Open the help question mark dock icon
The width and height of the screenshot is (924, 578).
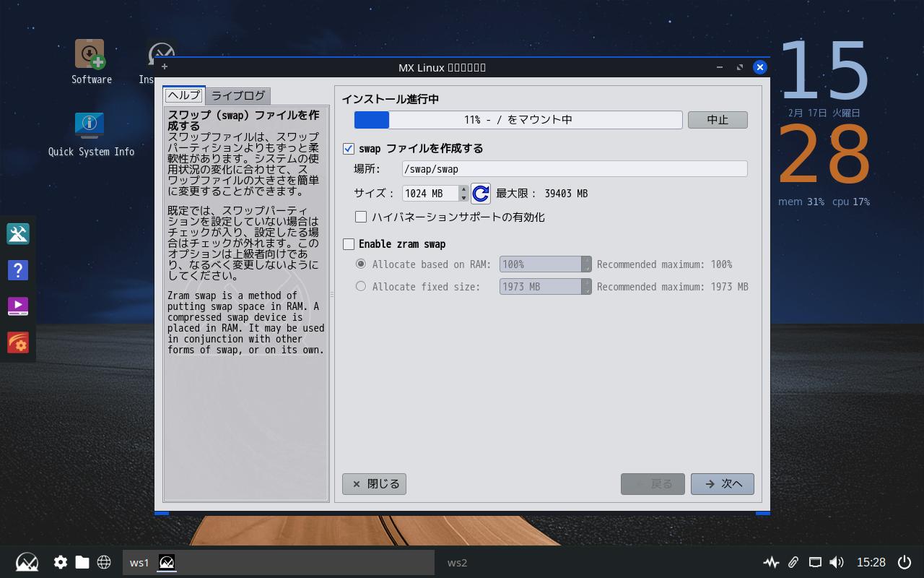(x=18, y=270)
